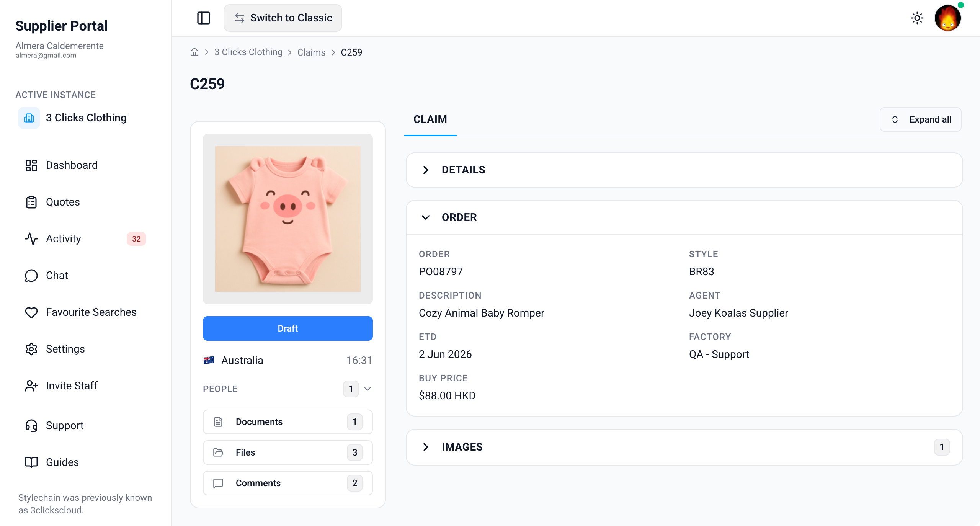Image resolution: width=980 pixels, height=526 pixels.
Task: Go to home via breadcrumb house icon
Action: 194,52
